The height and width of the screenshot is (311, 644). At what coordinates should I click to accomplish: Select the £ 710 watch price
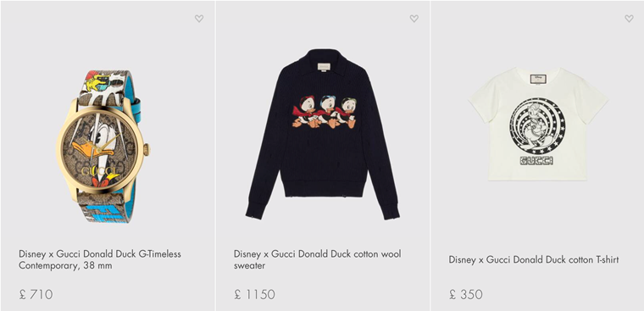(x=36, y=294)
